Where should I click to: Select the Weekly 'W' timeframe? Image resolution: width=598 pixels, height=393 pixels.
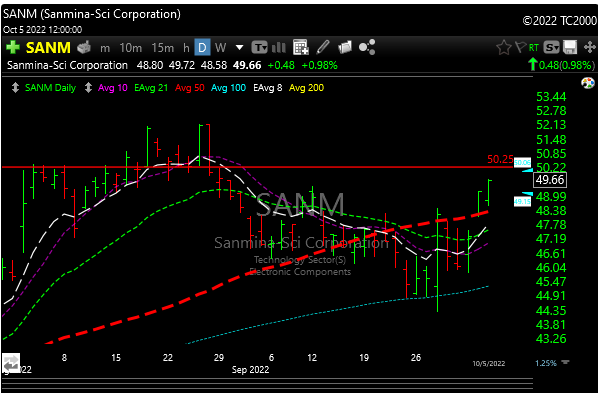point(220,48)
